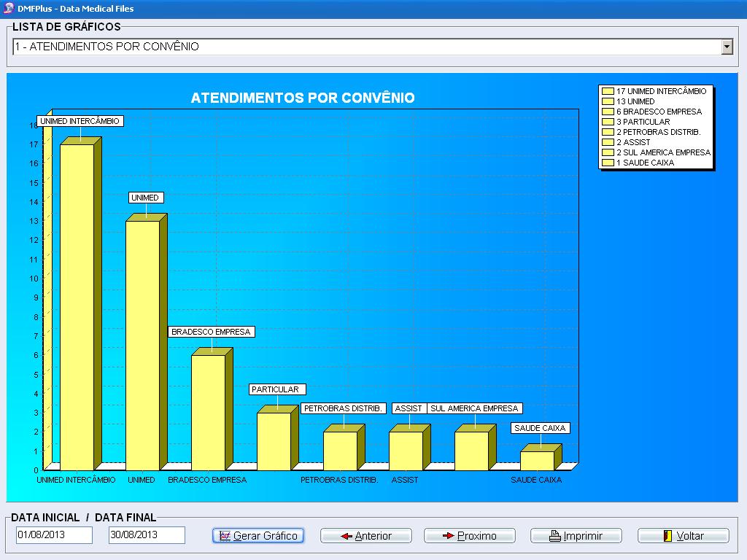
Task: Click legend swatch for 1 SAUDE CAIXA
Action: (x=608, y=163)
